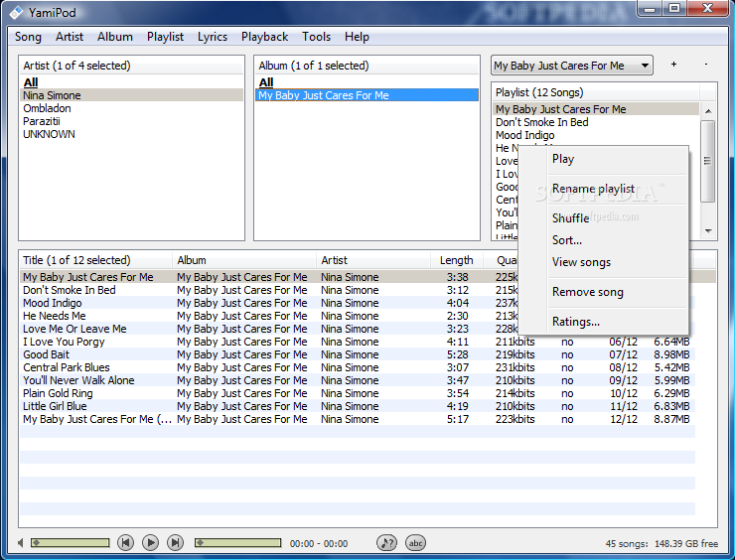The width and height of the screenshot is (735, 560).
Task: Click the previous track button
Action: click(125, 543)
